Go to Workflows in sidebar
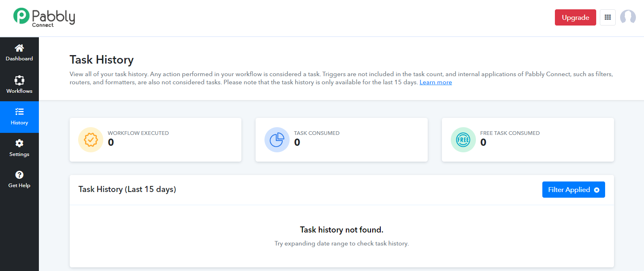 pos(19,85)
